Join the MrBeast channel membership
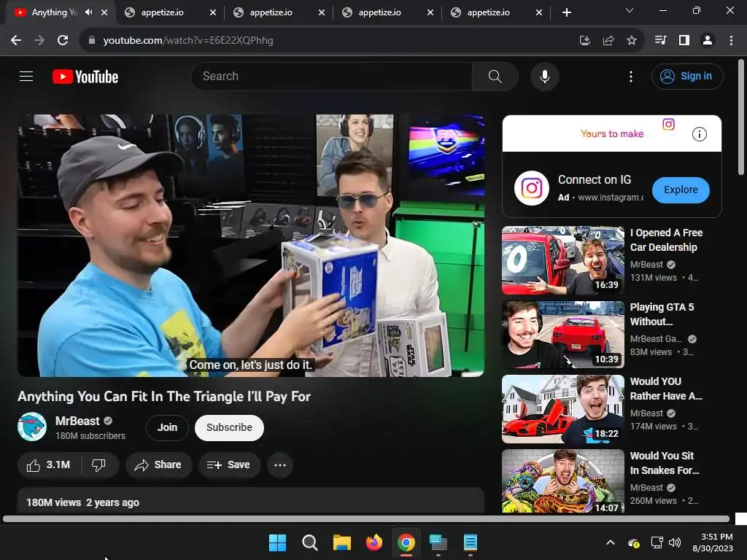Image resolution: width=747 pixels, height=560 pixels. 167,427
